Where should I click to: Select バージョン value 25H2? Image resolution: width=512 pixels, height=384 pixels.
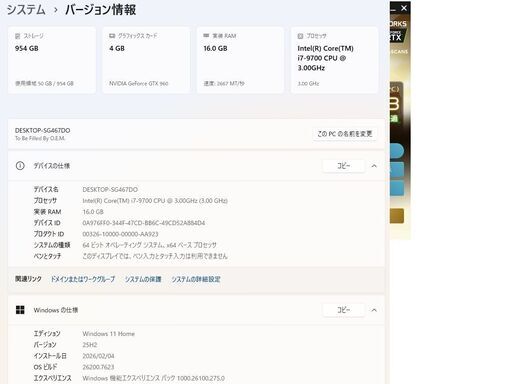click(90, 345)
